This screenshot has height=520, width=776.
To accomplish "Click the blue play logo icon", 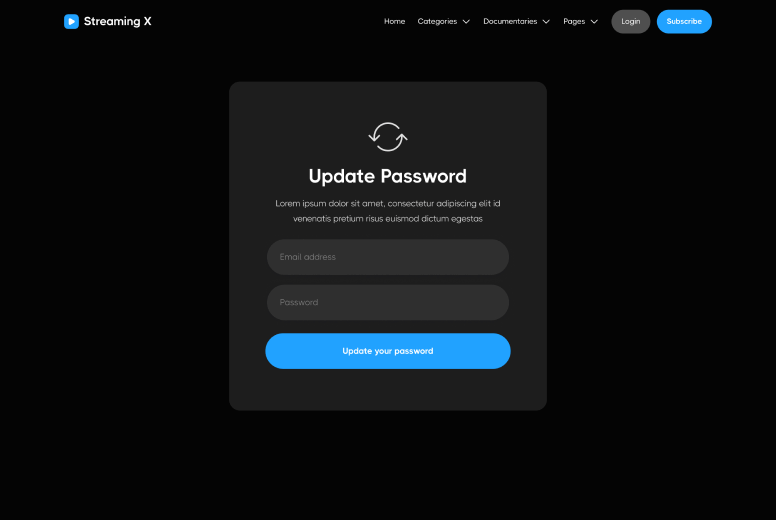I will (71, 21).
